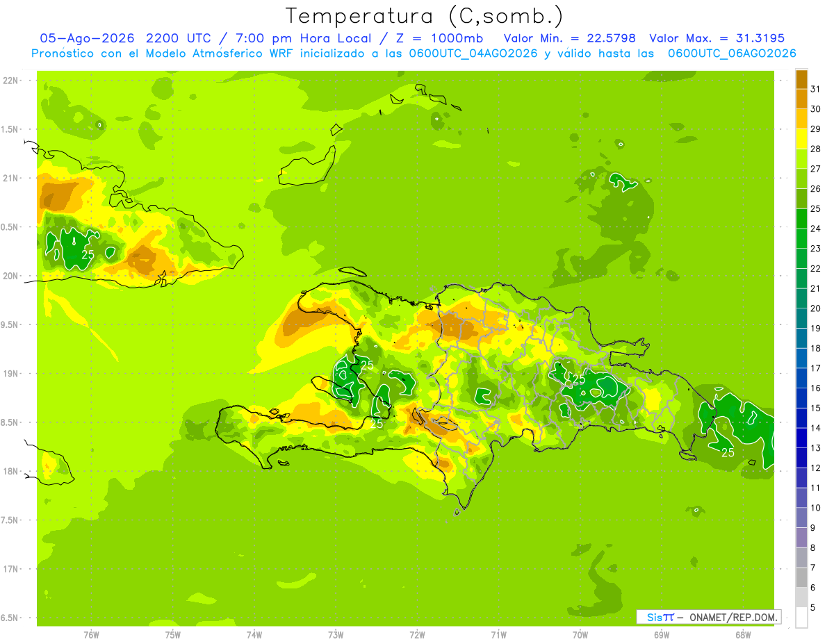This screenshot has height=644, width=834.
Task: Click the legend value "14"
Action: point(816,428)
